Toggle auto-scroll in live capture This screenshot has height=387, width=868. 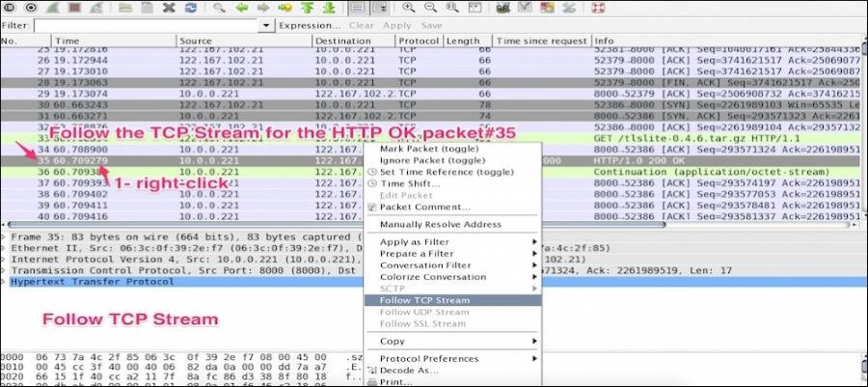coord(379,8)
